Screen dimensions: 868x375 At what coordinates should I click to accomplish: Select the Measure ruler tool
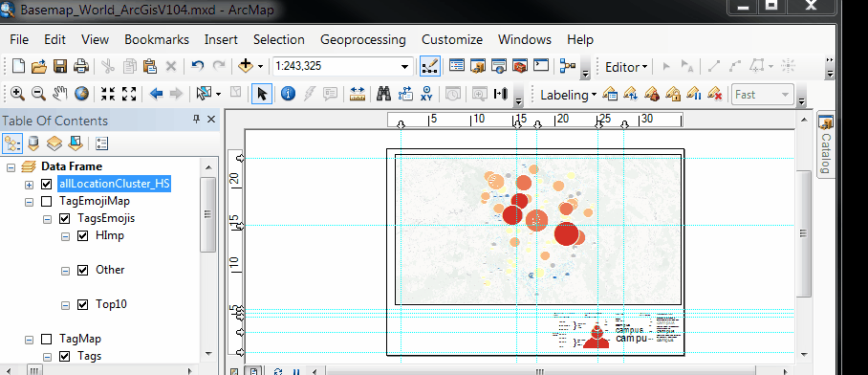pyautogui.click(x=358, y=94)
